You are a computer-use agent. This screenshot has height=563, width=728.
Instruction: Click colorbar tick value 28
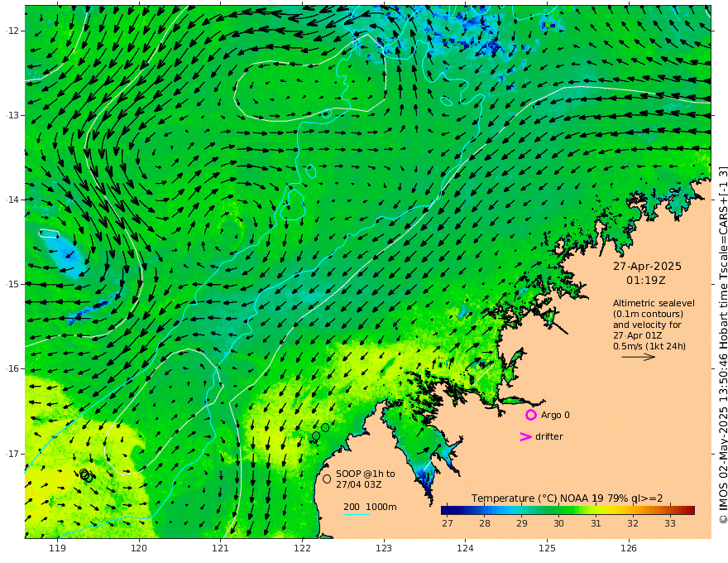click(485, 523)
